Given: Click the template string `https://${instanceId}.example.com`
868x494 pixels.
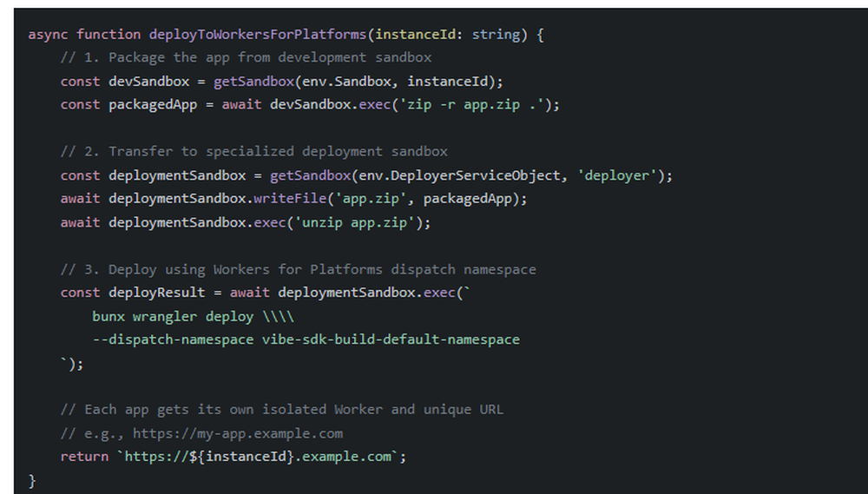Looking at the screenshot, I should click(258, 457).
